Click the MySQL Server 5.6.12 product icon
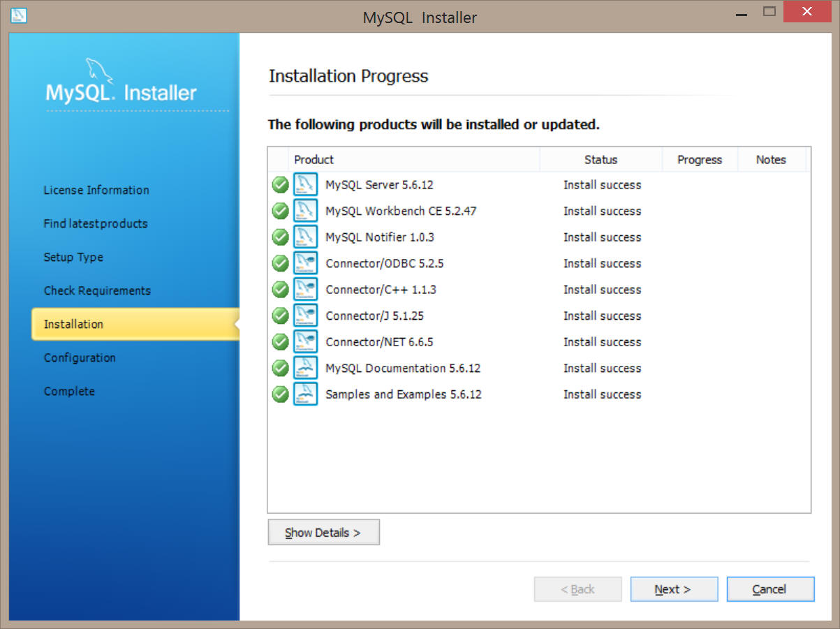This screenshot has height=629, width=840. click(305, 185)
